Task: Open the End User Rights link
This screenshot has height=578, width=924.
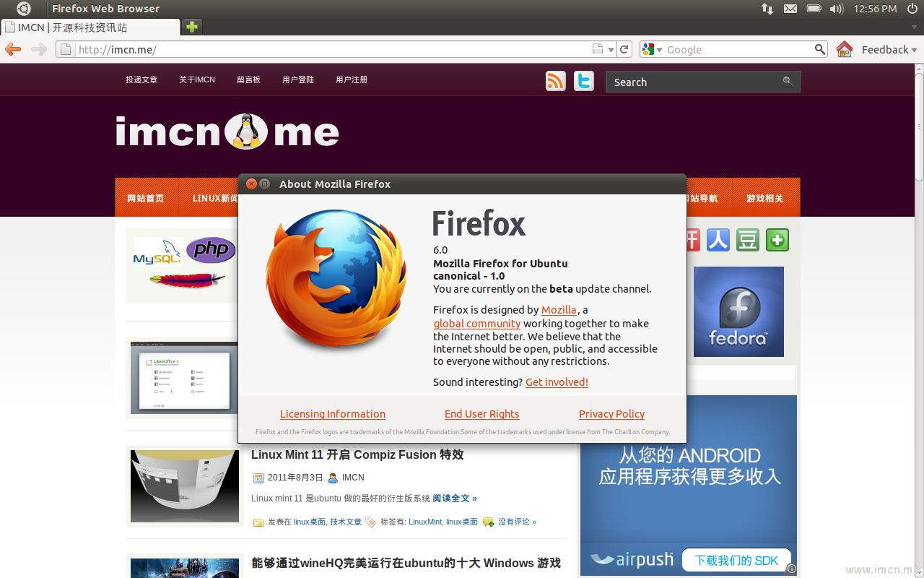Action: [x=482, y=414]
